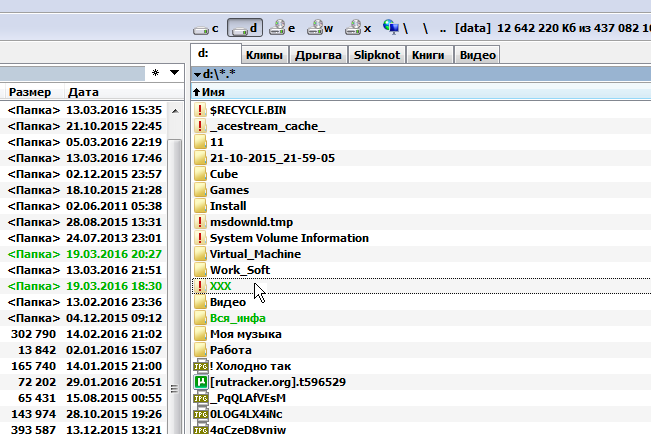
Task: Select the '! Холодно так' JPG file icon
Action: [x=199, y=366]
